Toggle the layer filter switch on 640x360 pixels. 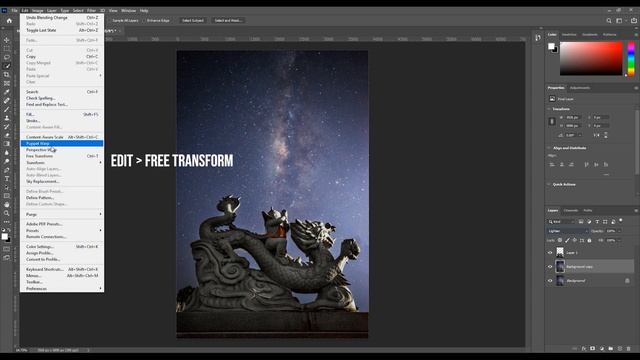coord(621,220)
